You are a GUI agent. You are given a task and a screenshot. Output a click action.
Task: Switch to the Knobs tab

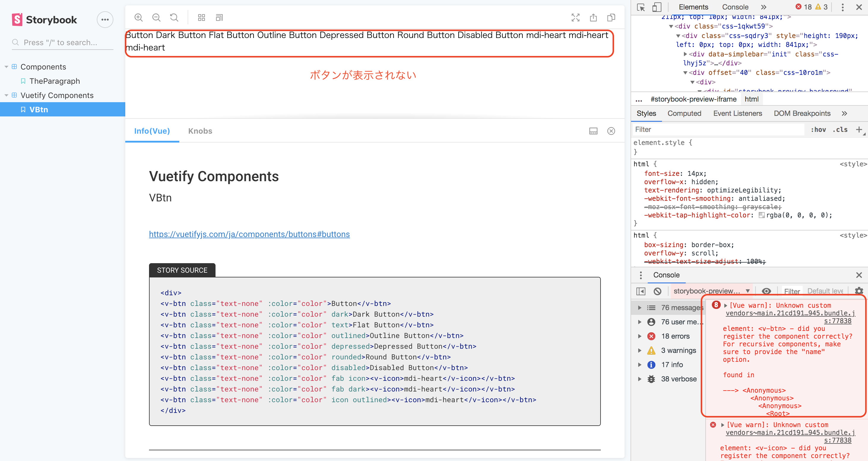[200, 131]
